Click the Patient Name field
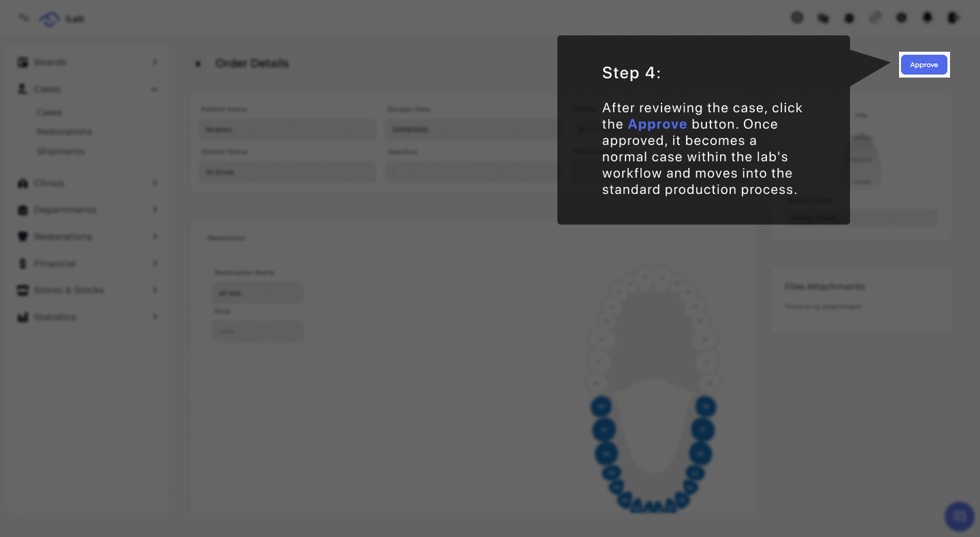This screenshot has height=537, width=980. pyautogui.click(x=288, y=129)
